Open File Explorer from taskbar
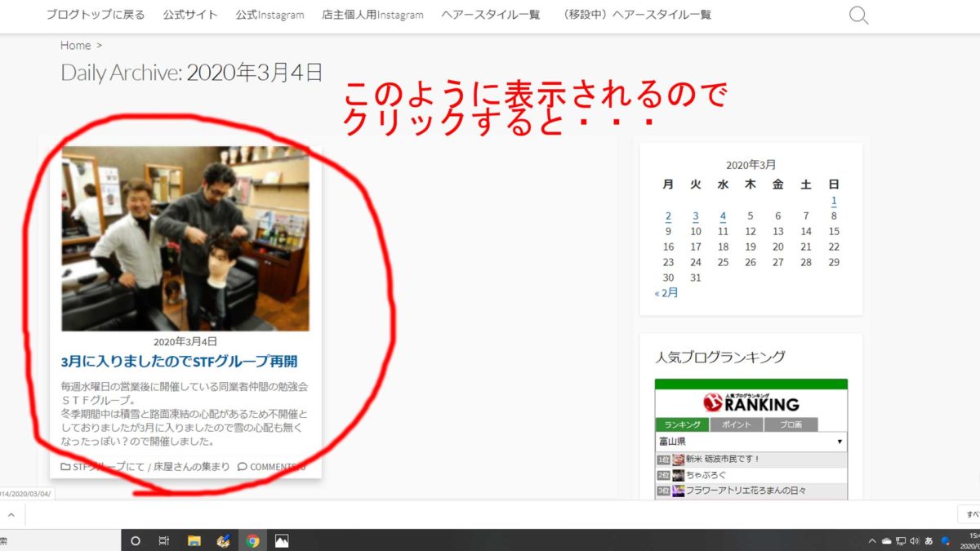Screen dimensions: 980x551 194,540
